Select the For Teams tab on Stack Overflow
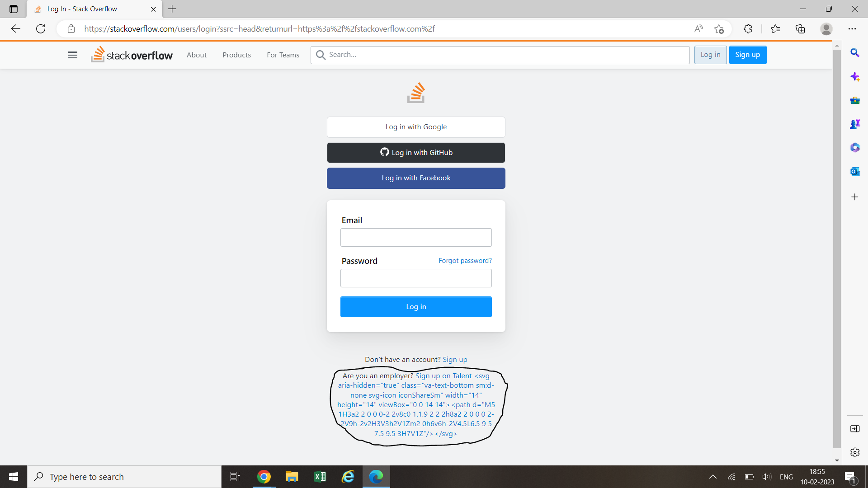The height and width of the screenshot is (488, 868). click(x=283, y=55)
